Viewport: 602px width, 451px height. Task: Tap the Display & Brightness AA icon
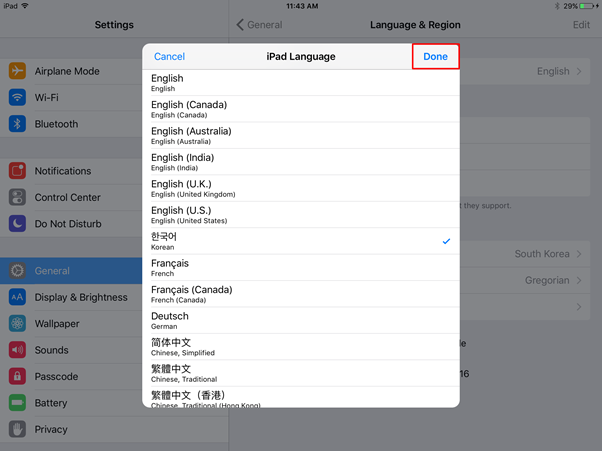(17, 297)
